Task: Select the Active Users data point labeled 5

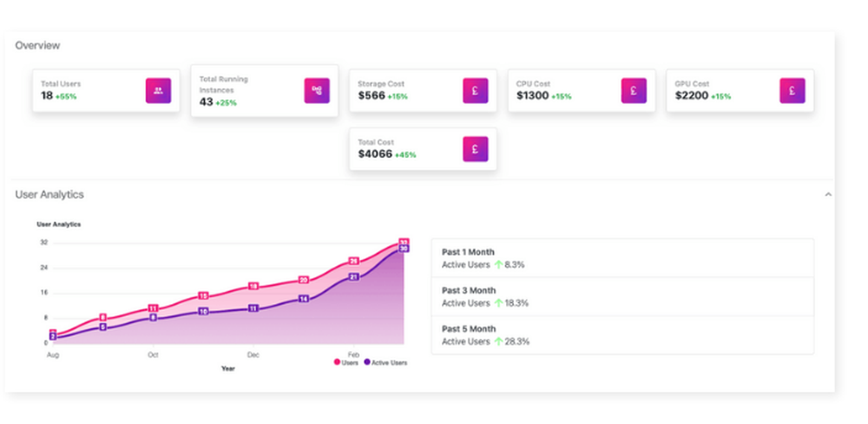Action: (103, 327)
